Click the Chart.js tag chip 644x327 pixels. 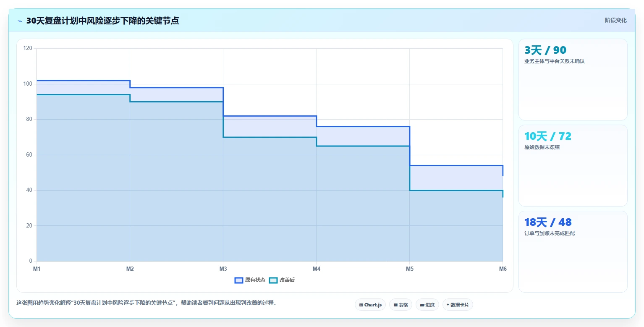tap(370, 305)
